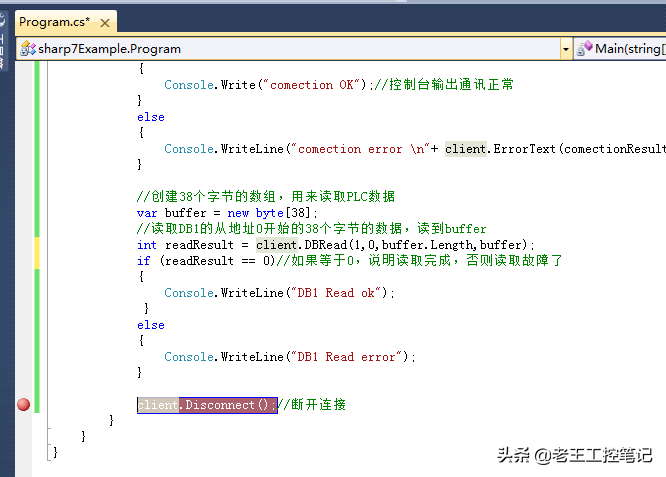Viewport: 666px width, 477px height.
Task: Click the "DB1 Read ok" string
Action: pos(335,293)
